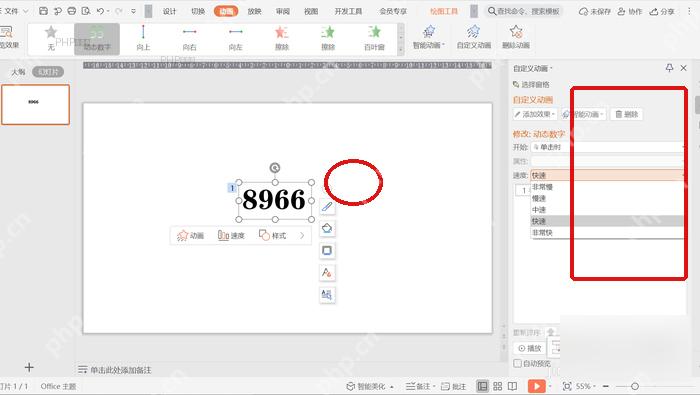
Task: Open the 开始 单击时 dropdown
Action: pyautogui.click(x=607, y=147)
